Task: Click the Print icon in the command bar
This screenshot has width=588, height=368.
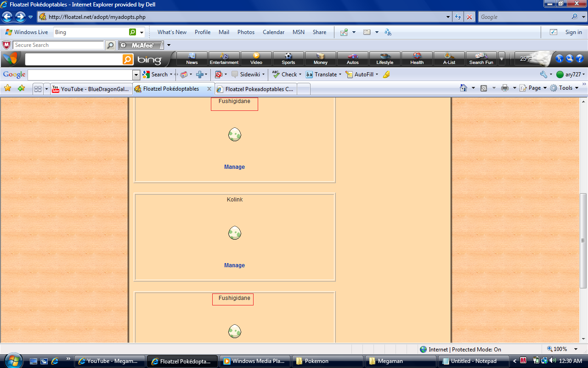Action: (505, 88)
